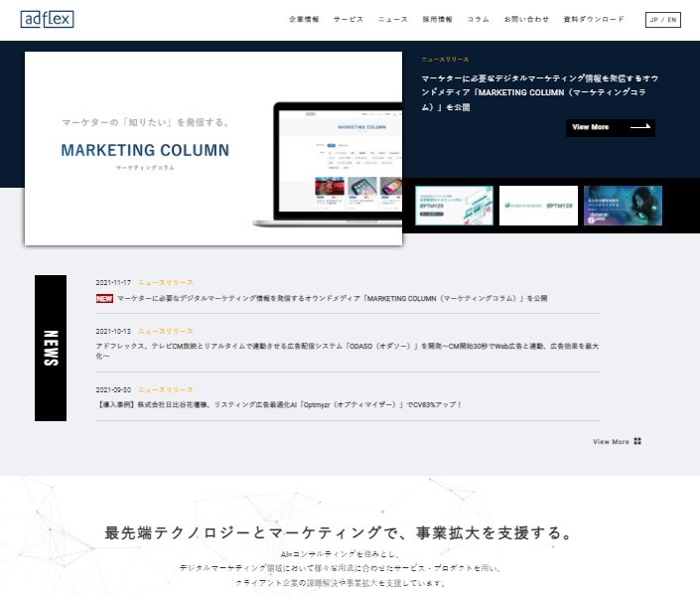The image size is (700, 596).
Task: Click the grid icon beside news View More
Action: point(638,441)
